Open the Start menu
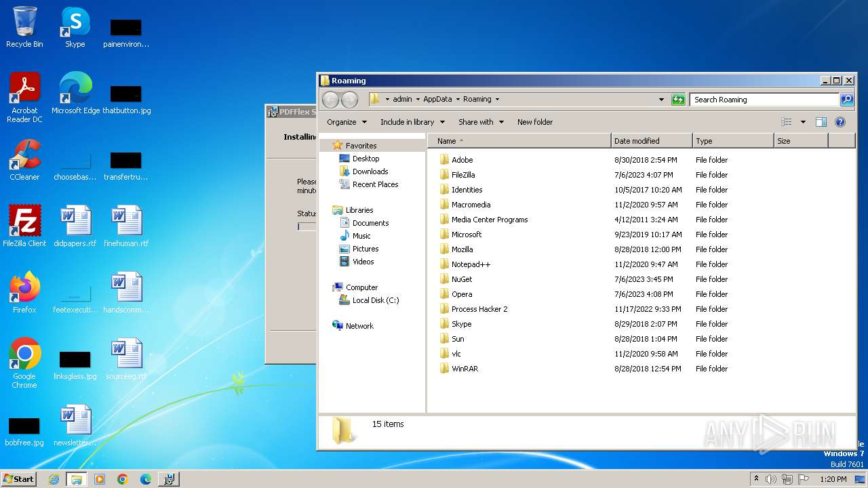 [18, 479]
